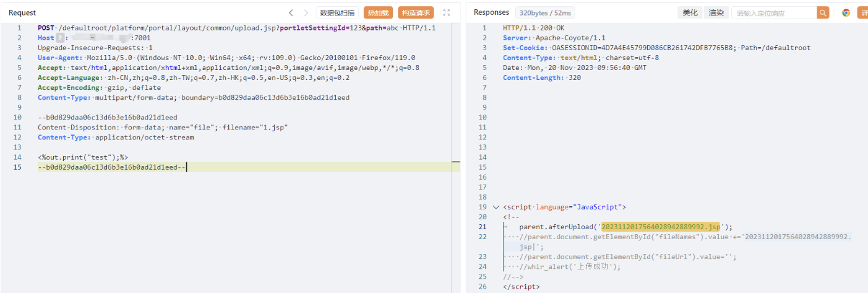Expand the request panel to fullscreen

click(x=447, y=12)
